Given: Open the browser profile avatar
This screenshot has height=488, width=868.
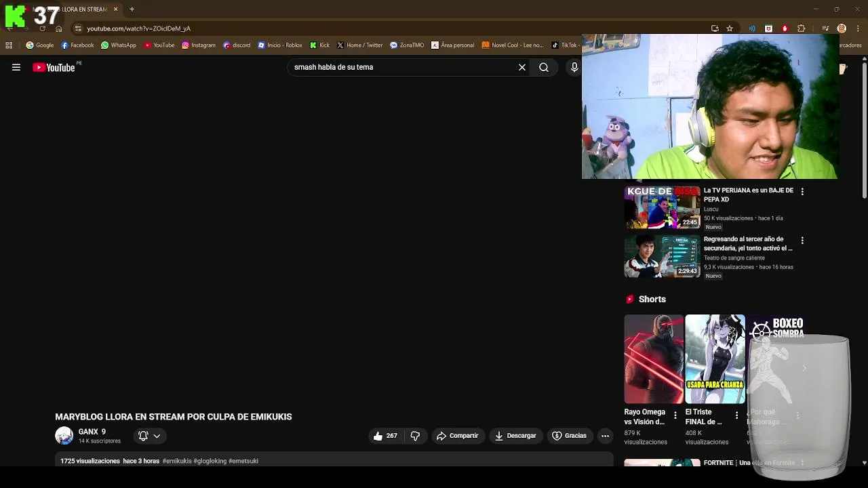Looking at the screenshot, I should (x=842, y=28).
